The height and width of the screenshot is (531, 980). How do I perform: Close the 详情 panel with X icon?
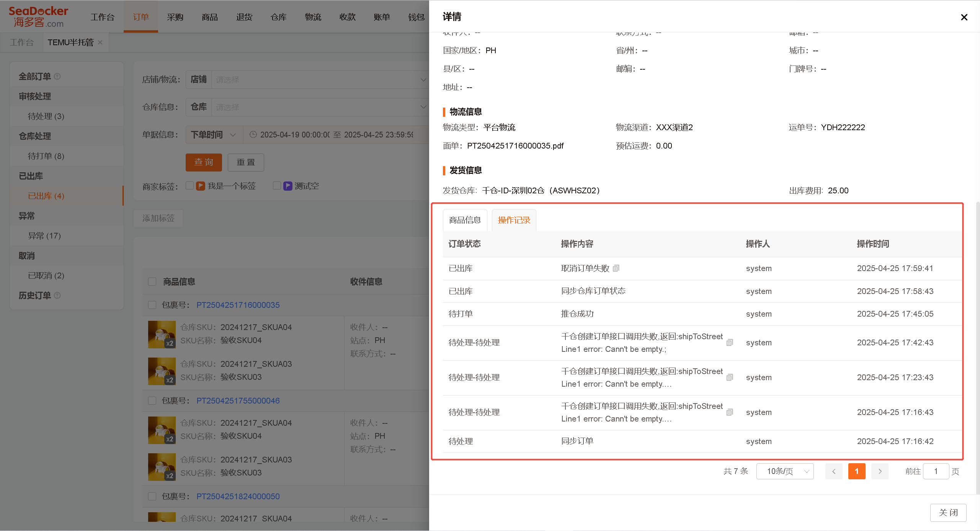[964, 17]
